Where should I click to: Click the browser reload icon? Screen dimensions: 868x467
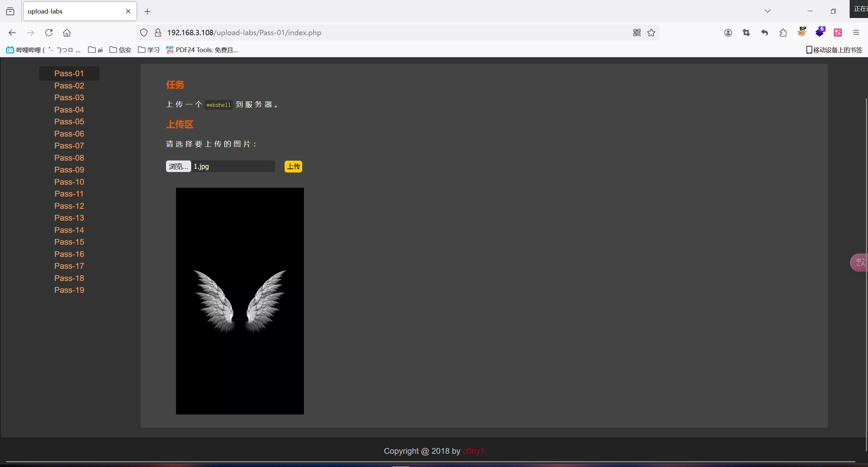pyautogui.click(x=49, y=33)
